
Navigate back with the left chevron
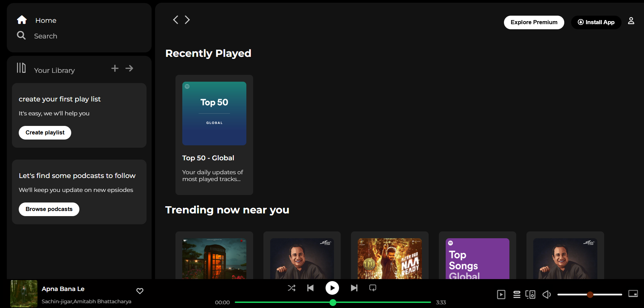point(175,20)
